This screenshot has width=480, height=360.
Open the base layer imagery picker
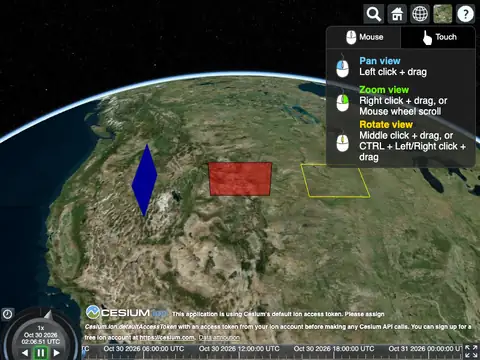tap(443, 14)
